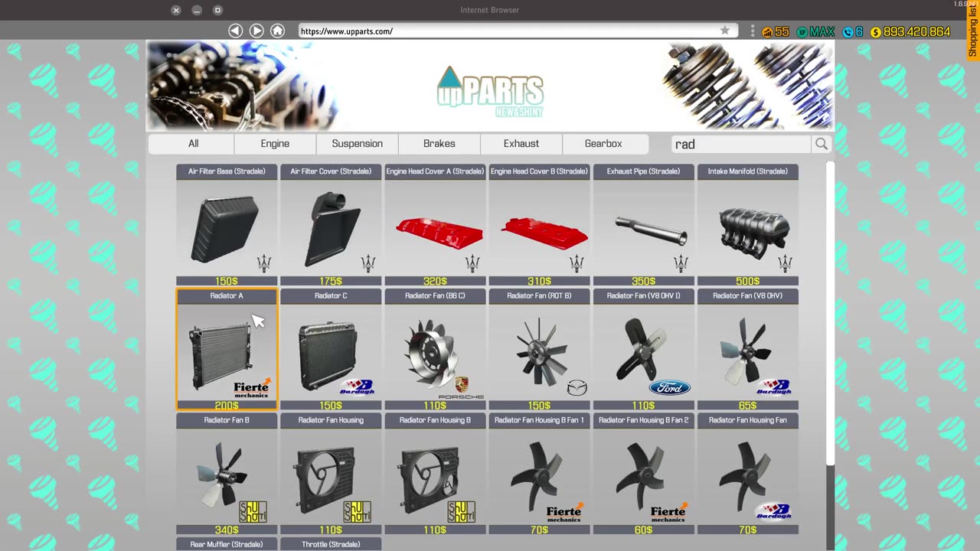Click the upParts New & Shiny logo
The image size is (980, 551).
490,92
